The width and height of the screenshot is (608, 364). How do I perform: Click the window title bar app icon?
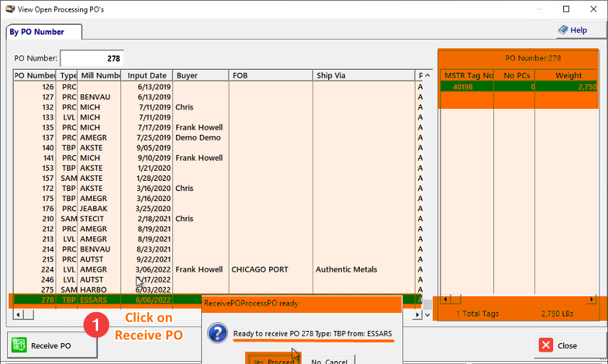coord(10,9)
